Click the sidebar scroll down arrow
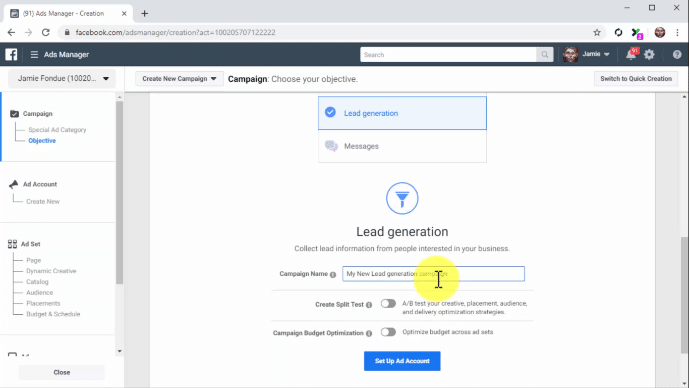689x388 pixels. click(120, 351)
